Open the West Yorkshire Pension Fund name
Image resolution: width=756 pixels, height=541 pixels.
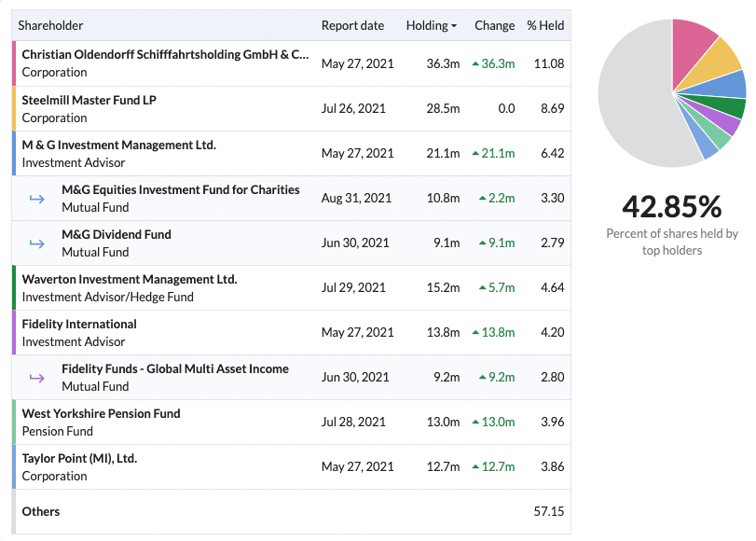coord(102,413)
